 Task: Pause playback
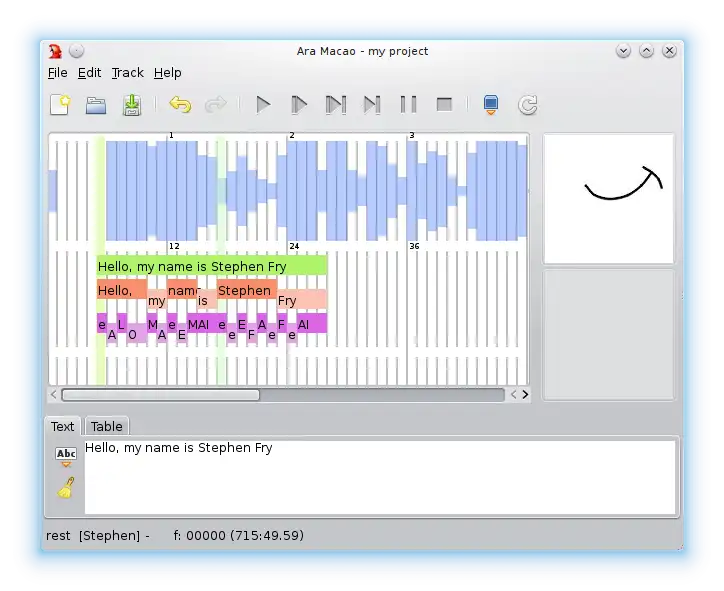coord(408,104)
